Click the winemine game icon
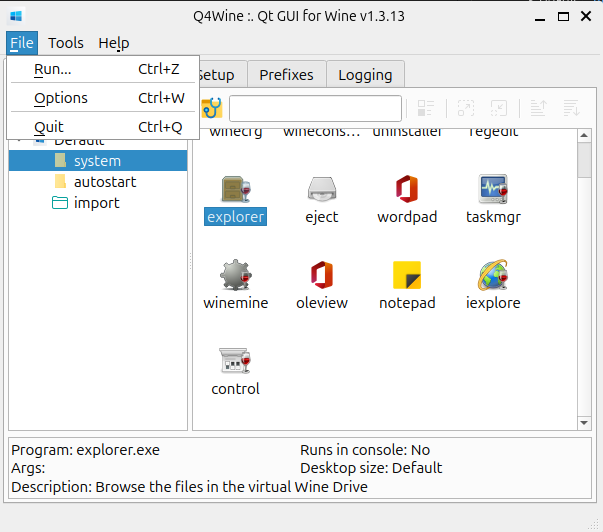 click(x=235, y=276)
